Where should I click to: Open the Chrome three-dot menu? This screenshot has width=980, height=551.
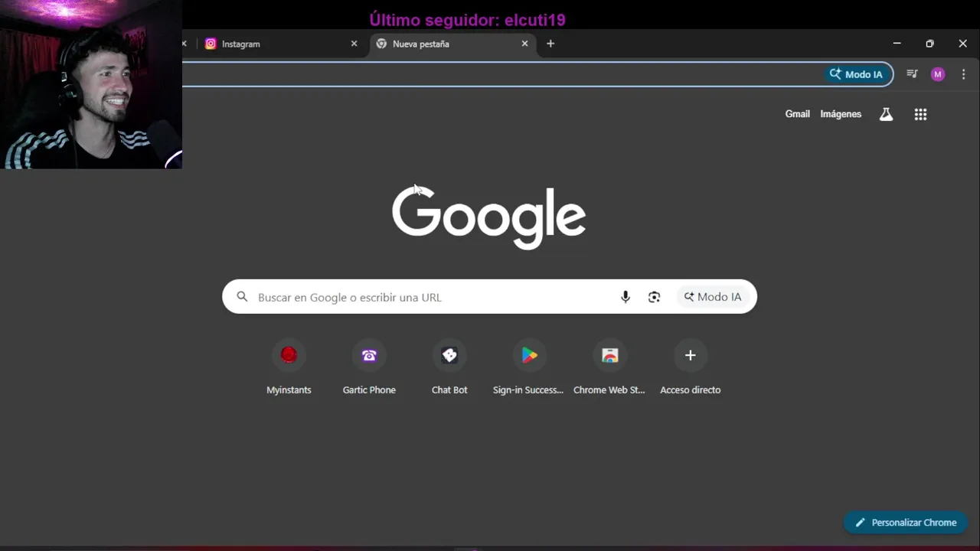pos(963,74)
